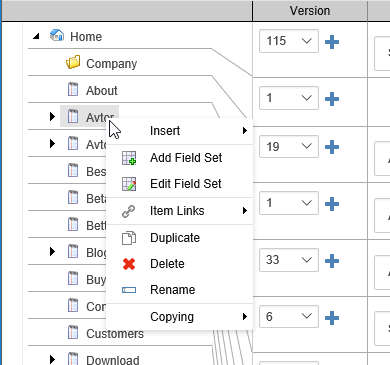The height and width of the screenshot is (365, 390).
Task: Add version with plus next to 33
Action: [332, 261]
